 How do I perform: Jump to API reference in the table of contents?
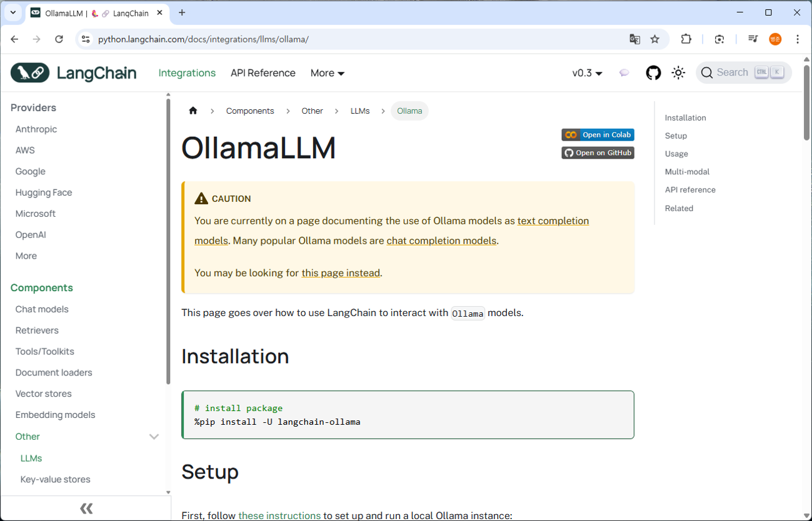pyautogui.click(x=690, y=190)
